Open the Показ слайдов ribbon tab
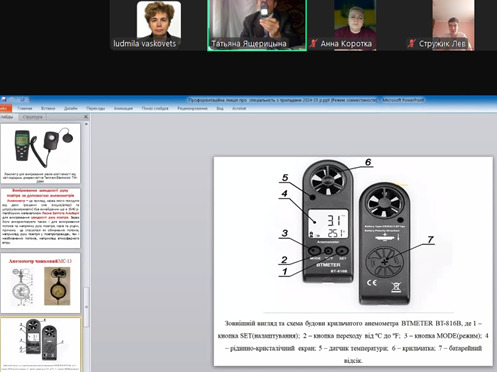This screenshot has height=372, width=497. (x=155, y=108)
